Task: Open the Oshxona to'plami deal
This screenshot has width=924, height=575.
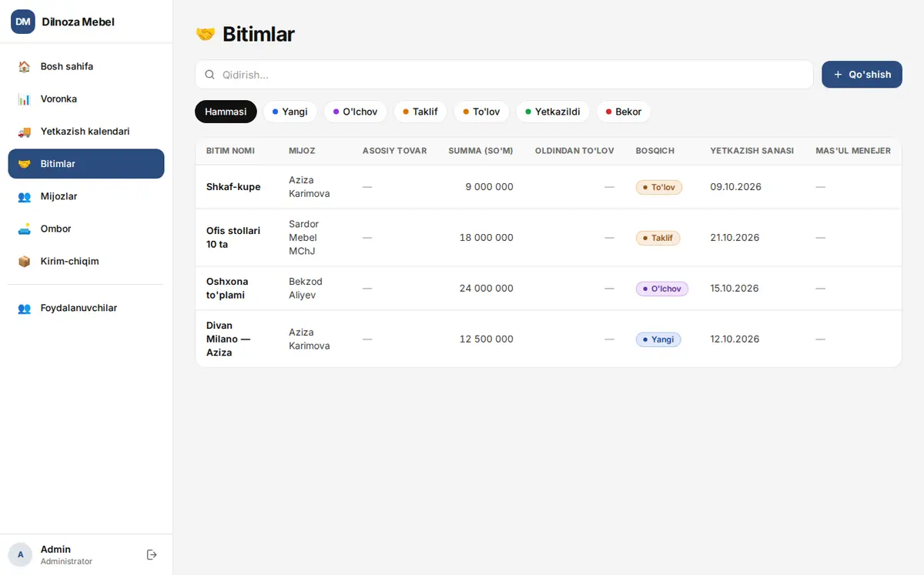Action: click(x=227, y=289)
